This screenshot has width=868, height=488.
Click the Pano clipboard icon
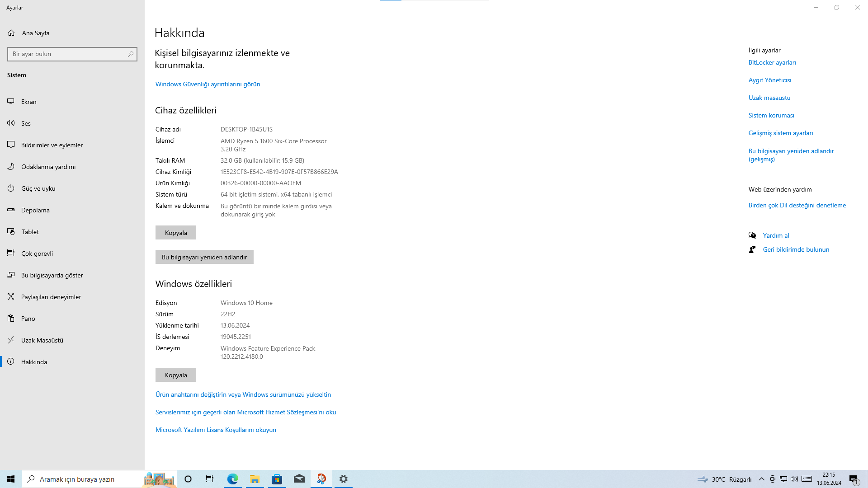(x=11, y=319)
